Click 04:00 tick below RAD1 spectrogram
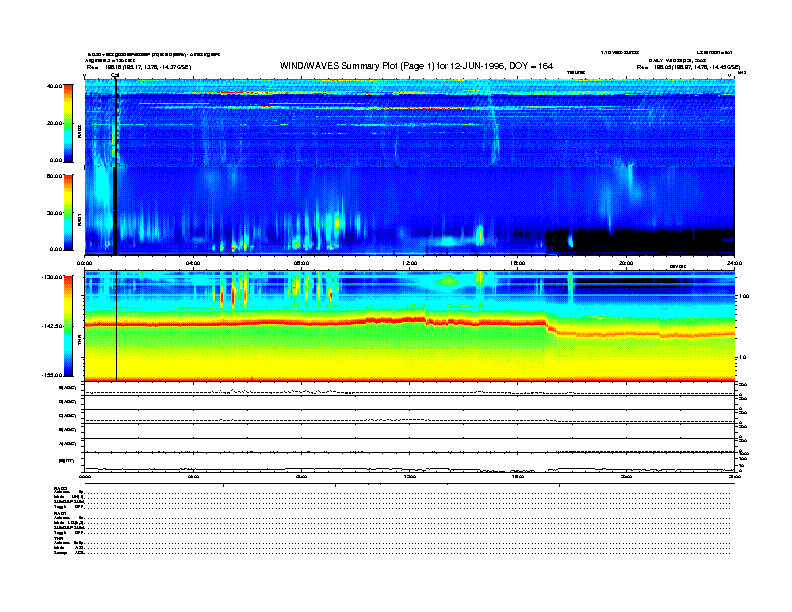The image size is (792, 612). click(x=193, y=263)
